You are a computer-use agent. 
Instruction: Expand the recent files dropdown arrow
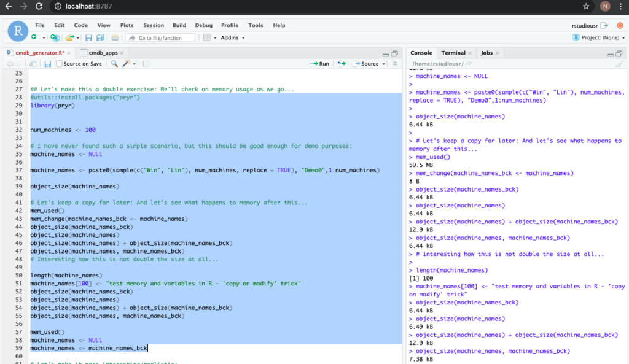[78, 37]
